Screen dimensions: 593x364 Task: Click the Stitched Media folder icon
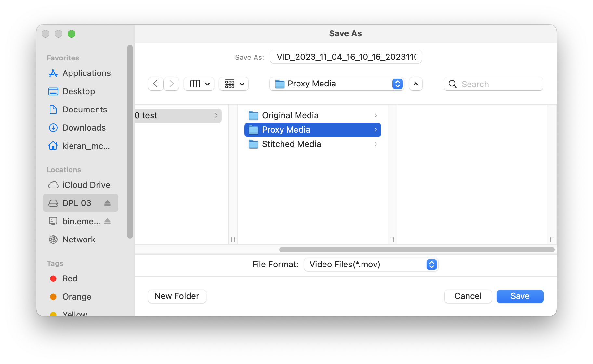[x=254, y=144]
